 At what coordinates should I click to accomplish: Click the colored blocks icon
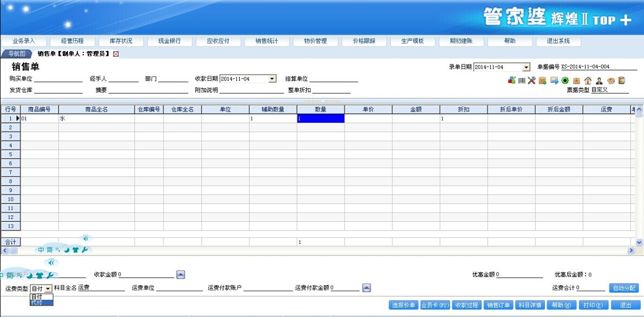pos(511,81)
